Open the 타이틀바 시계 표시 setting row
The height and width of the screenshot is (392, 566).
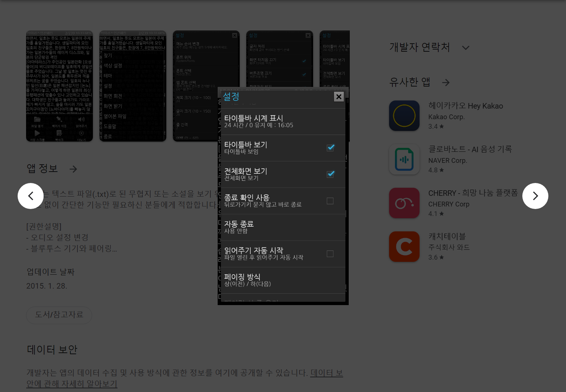pyautogui.click(x=283, y=122)
